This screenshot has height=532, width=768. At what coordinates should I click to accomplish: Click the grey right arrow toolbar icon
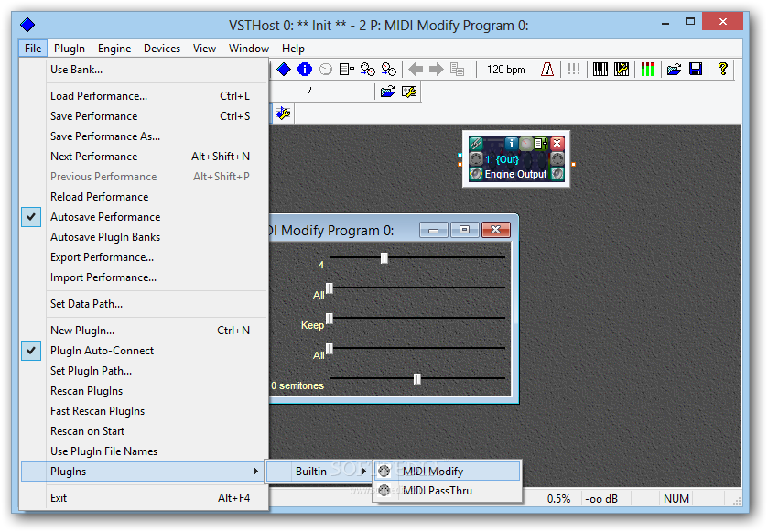click(x=436, y=70)
